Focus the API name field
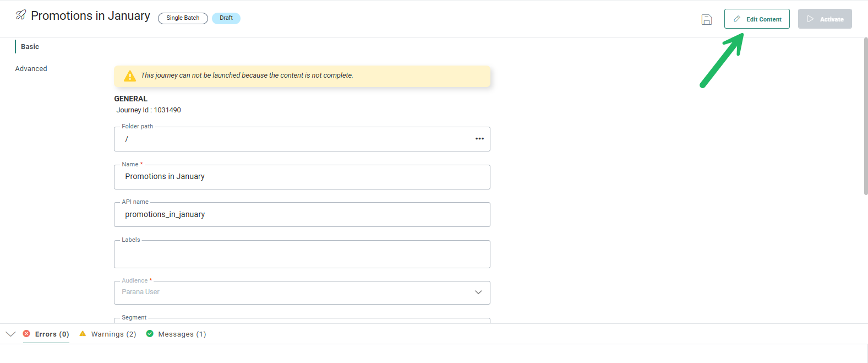Image resolution: width=868 pixels, height=363 pixels. click(302, 215)
